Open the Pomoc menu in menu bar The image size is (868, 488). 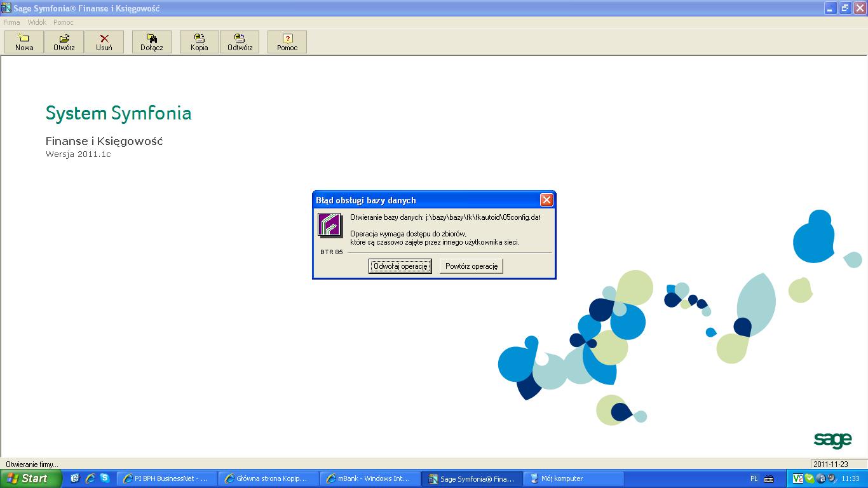[64, 22]
